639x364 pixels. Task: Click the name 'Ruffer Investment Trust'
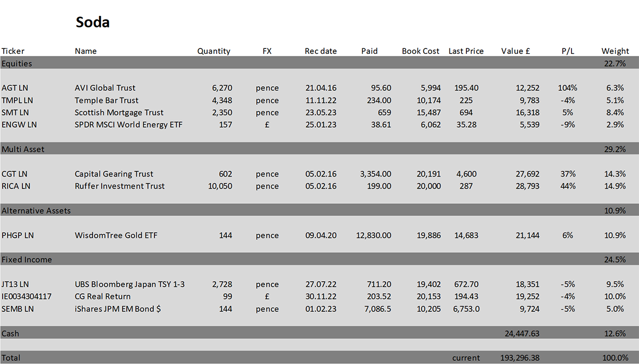tap(120, 186)
